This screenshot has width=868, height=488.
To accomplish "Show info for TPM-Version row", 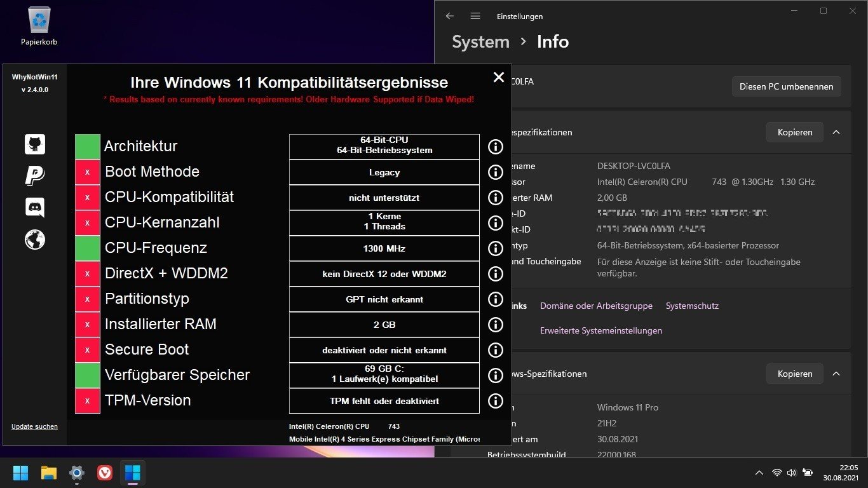I will 496,401.
